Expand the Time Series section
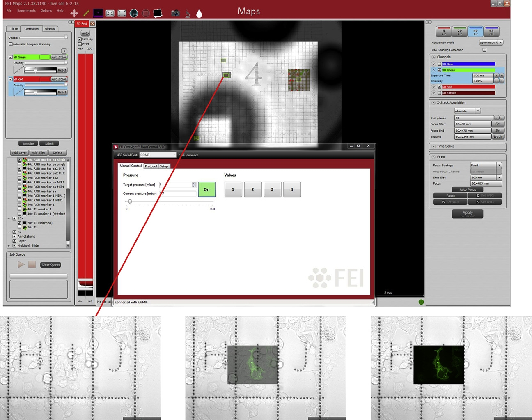Viewport: 532px width, 420px height. point(433,146)
